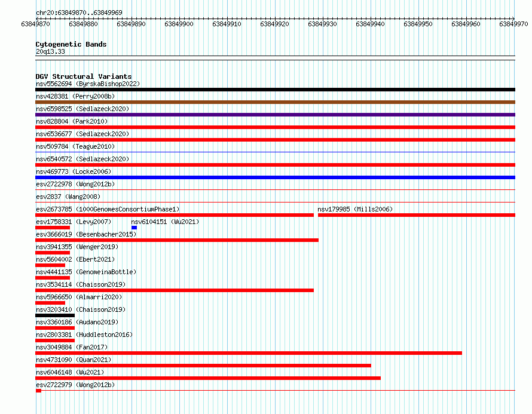The image size is (532, 414).
Task: Click nsv6104151 (Wu2021) label
Action: pos(165,222)
